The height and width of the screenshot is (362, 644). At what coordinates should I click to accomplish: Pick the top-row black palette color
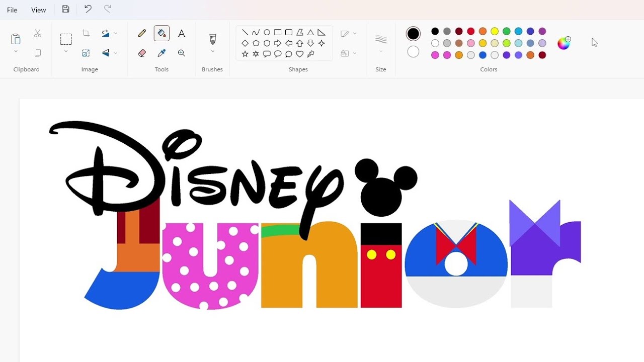click(x=435, y=31)
